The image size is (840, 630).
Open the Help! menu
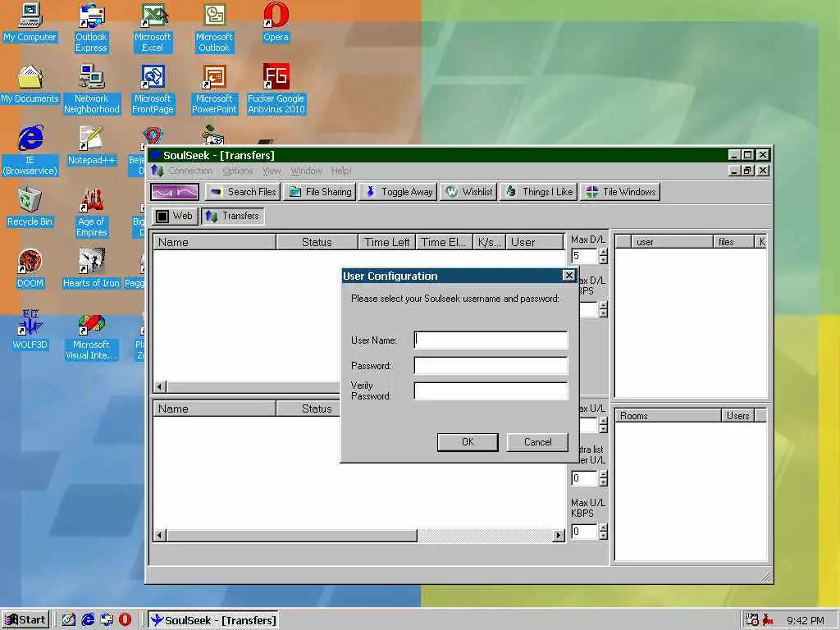[341, 171]
